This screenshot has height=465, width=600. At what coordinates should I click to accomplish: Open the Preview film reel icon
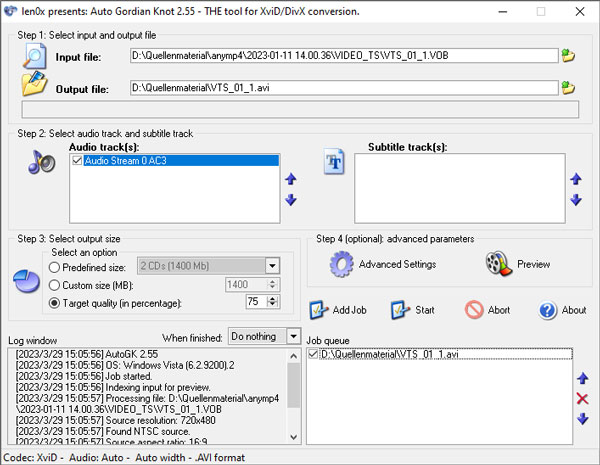coord(499,264)
